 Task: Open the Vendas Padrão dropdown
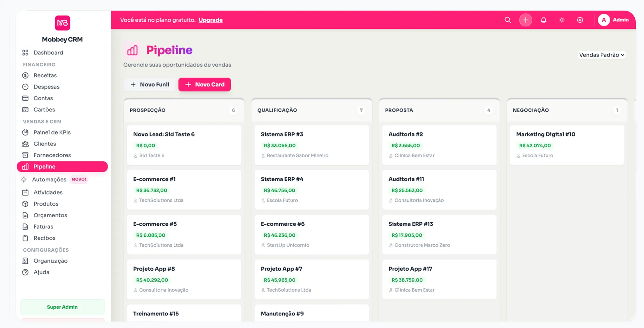click(x=601, y=55)
